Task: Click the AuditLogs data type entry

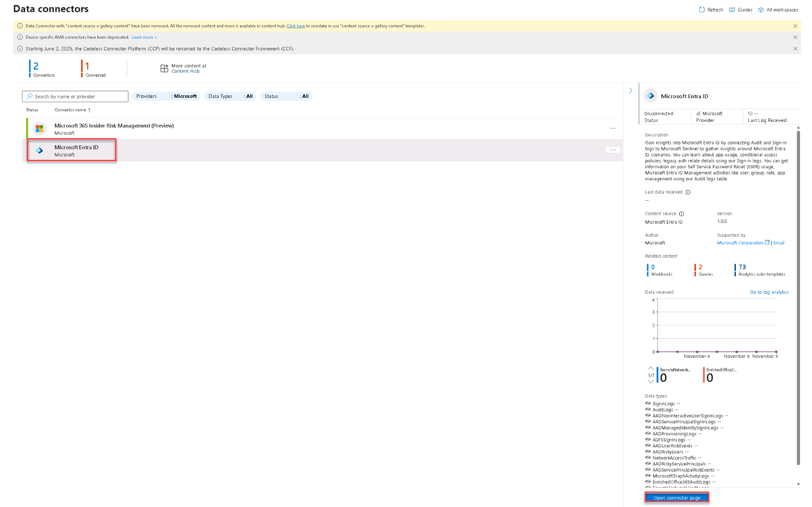Action: coord(662,410)
